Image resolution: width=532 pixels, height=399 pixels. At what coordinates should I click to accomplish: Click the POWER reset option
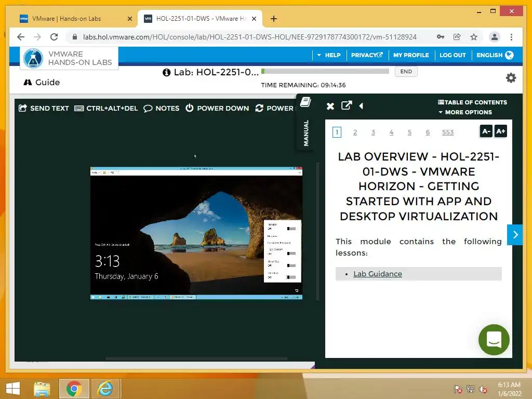click(x=274, y=108)
